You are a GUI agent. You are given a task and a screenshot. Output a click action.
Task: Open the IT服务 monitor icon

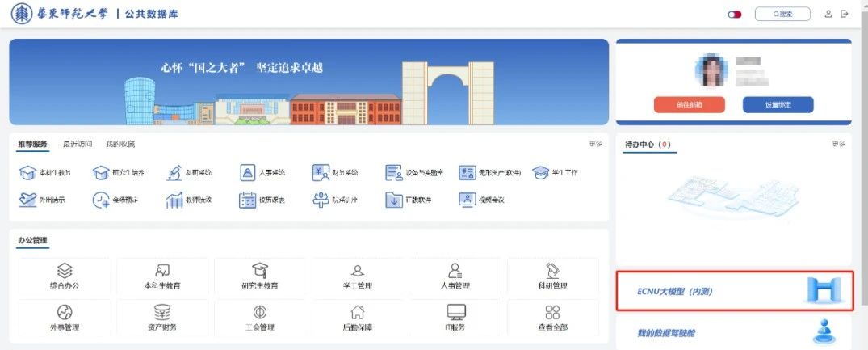click(455, 312)
